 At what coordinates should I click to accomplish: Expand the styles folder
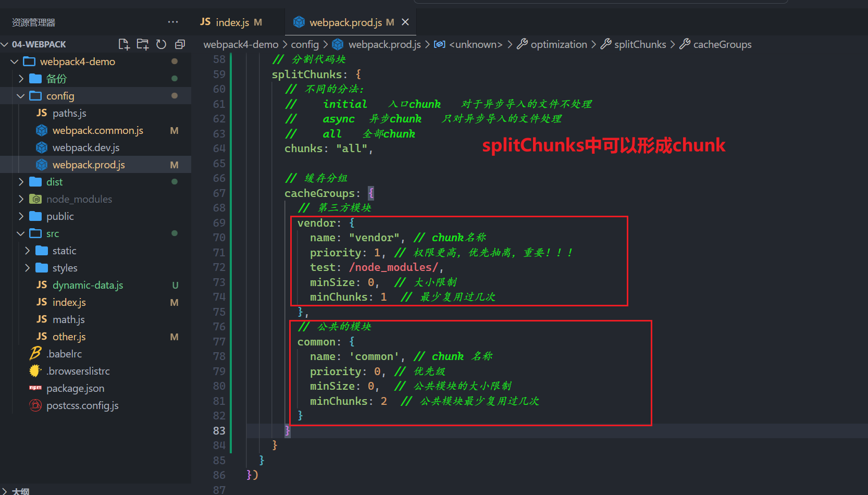point(27,268)
